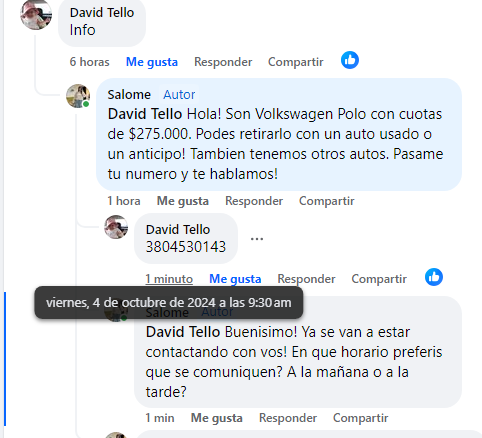Click the David Tello mention in the Buenisimo reply
Screen dimensions: 482x438
[x=183, y=332]
